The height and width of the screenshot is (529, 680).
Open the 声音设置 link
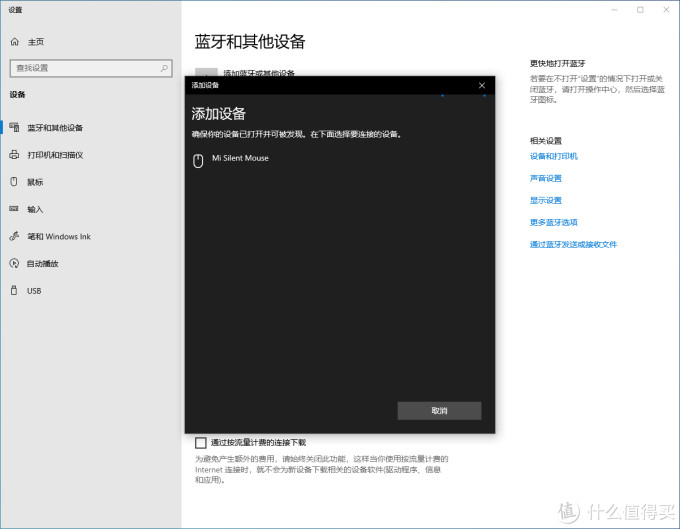546,178
